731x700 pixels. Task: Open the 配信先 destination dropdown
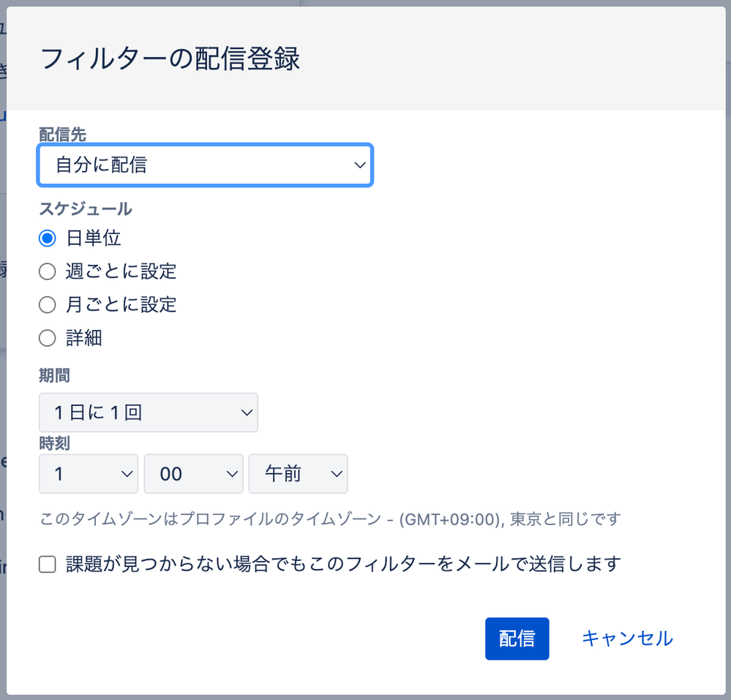(x=205, y=165)
